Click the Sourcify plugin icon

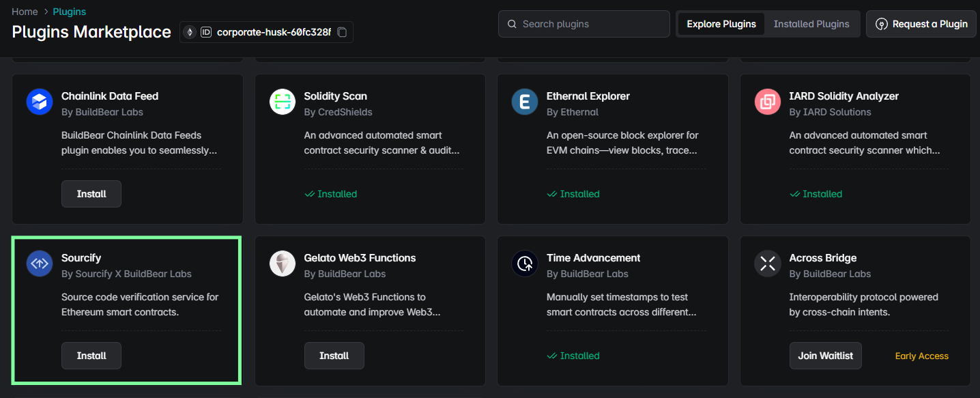click(x=40, y=264)
